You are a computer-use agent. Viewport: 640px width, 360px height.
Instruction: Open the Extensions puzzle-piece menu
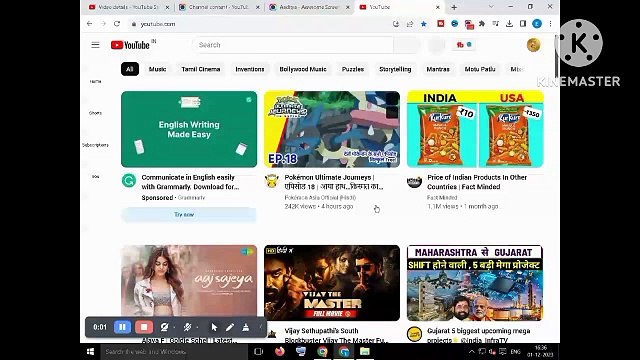(x=482, y=24)
